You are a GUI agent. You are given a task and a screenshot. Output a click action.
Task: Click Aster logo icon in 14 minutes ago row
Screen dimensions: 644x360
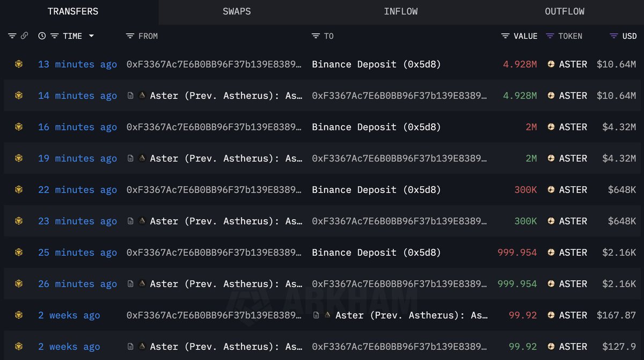tap(142, 96)
